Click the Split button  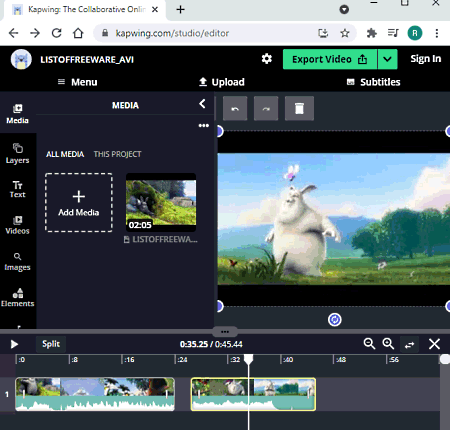(x=51, y=344)
